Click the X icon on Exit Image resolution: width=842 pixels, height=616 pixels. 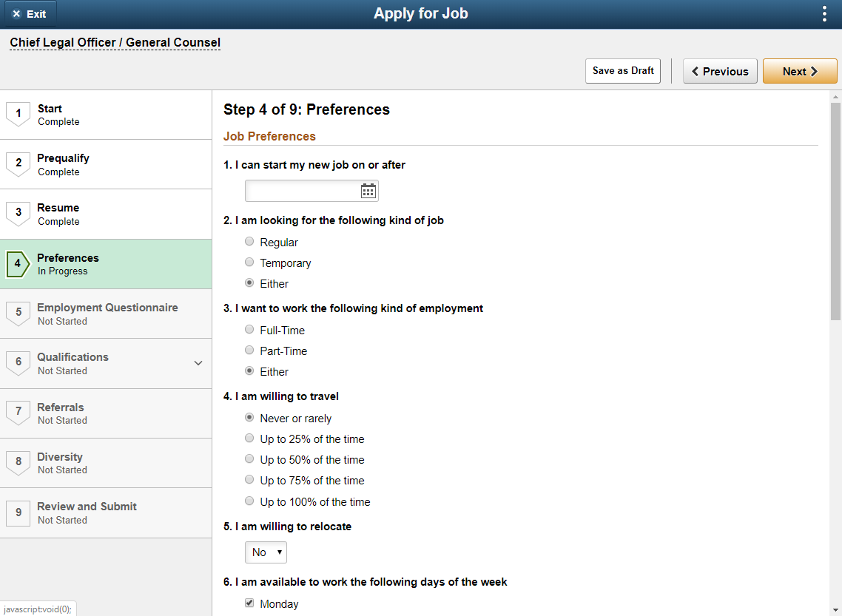click(x=16, y=14)
